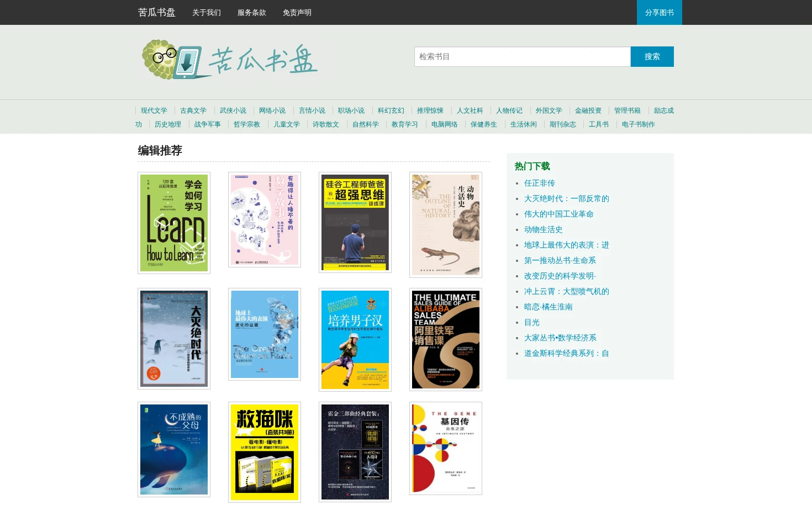Open the 学会如何学习 book cover
Viewport: 812px width, 510px height.
click(x=174, y=223)
